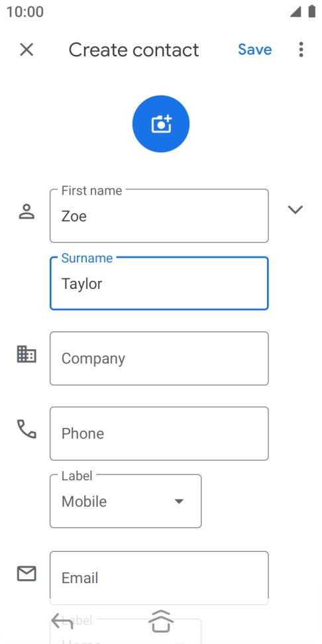
Task: Tap the battery indicator in status bar
Action: pos(312,11)
